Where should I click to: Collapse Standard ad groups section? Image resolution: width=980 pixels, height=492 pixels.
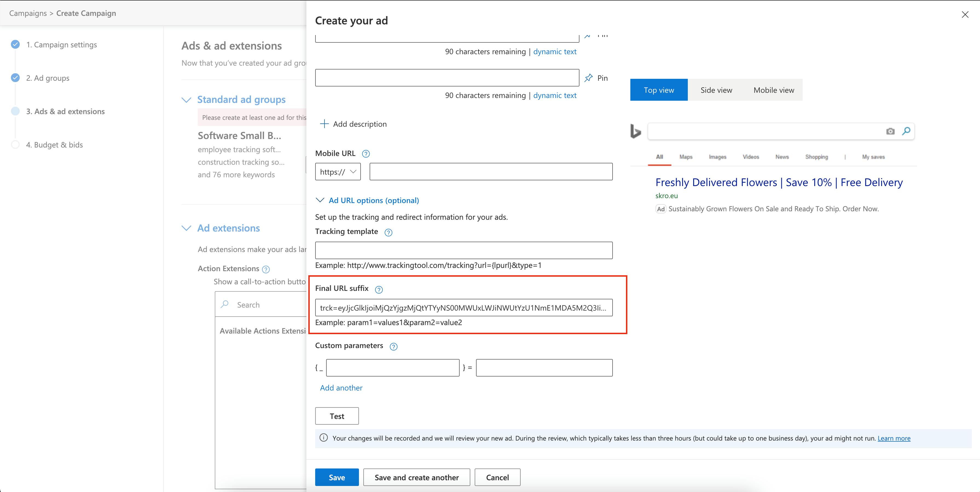(x=186, y=100)
